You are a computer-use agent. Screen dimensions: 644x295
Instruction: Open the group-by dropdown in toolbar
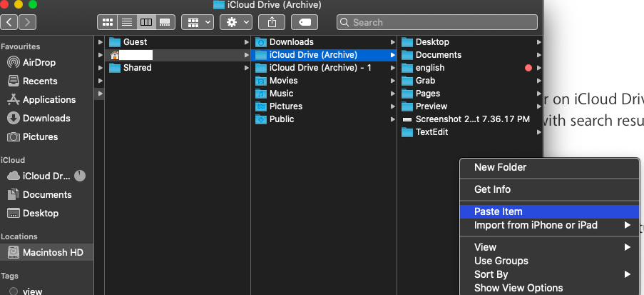(x=198, y=22)
